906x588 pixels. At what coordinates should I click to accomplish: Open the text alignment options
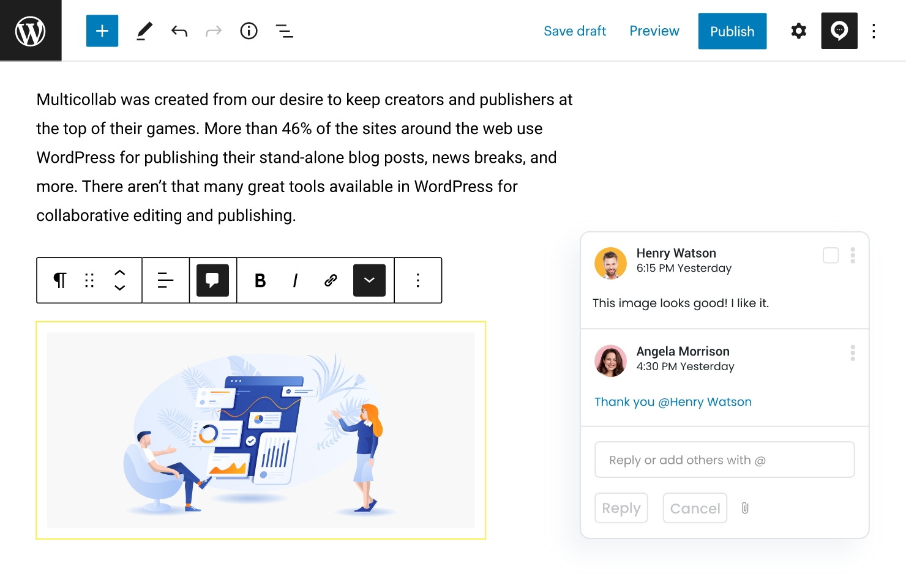tap(166, 280)
